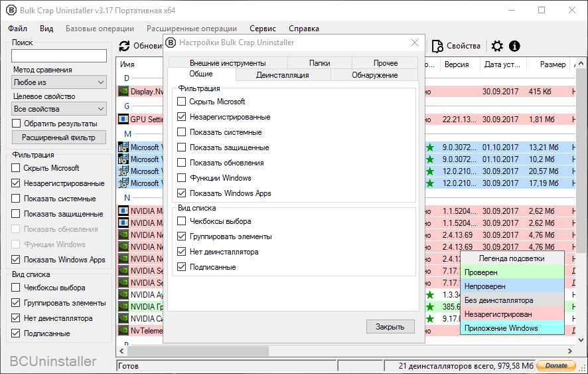Toggle Чекбоксы выбора in settings dialog

point(181,221)
